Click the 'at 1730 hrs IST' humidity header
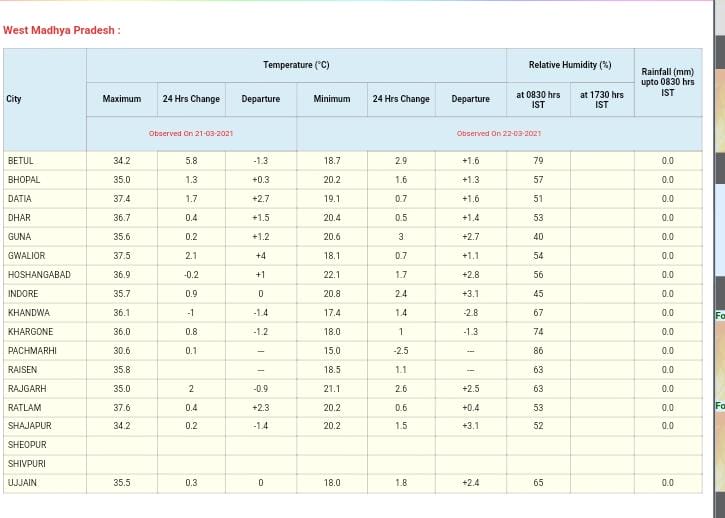Viewport: 725px width, 518px height. coord(601,99)
